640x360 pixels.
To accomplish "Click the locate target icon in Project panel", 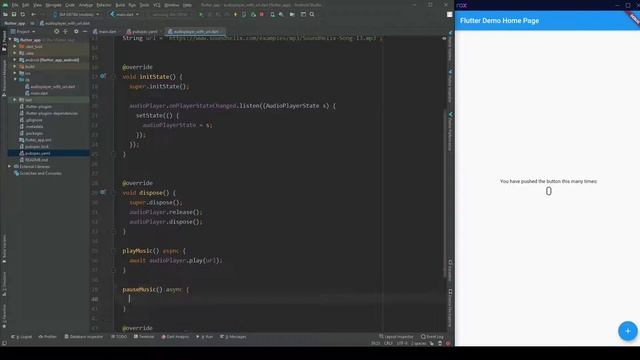I will [x=56, y=31].
